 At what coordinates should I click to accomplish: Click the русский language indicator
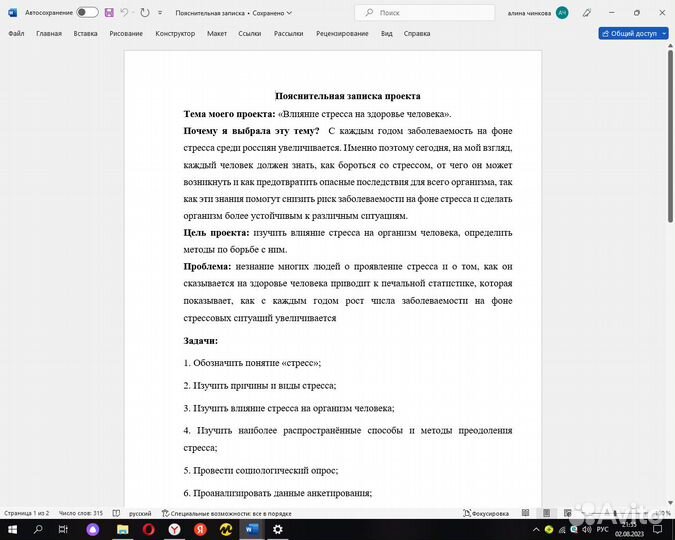pyautogui.click(x=140, y=513)
